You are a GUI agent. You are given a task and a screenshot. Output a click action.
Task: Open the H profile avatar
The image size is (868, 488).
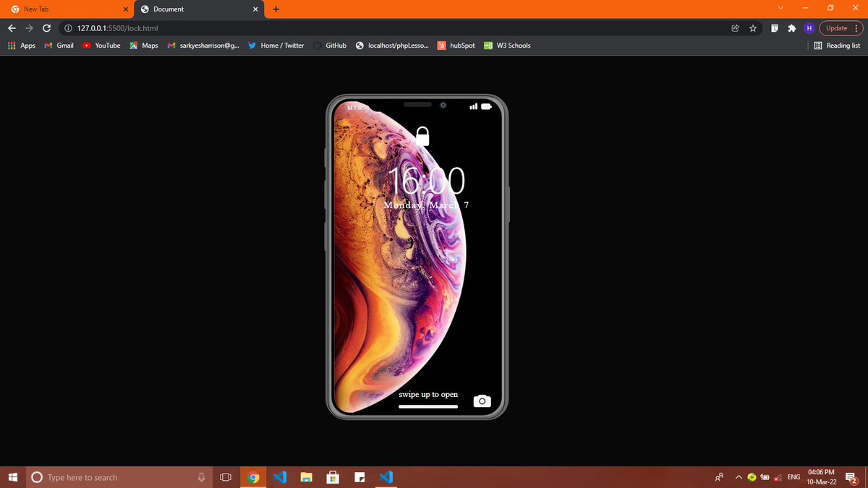click(809, 28)
